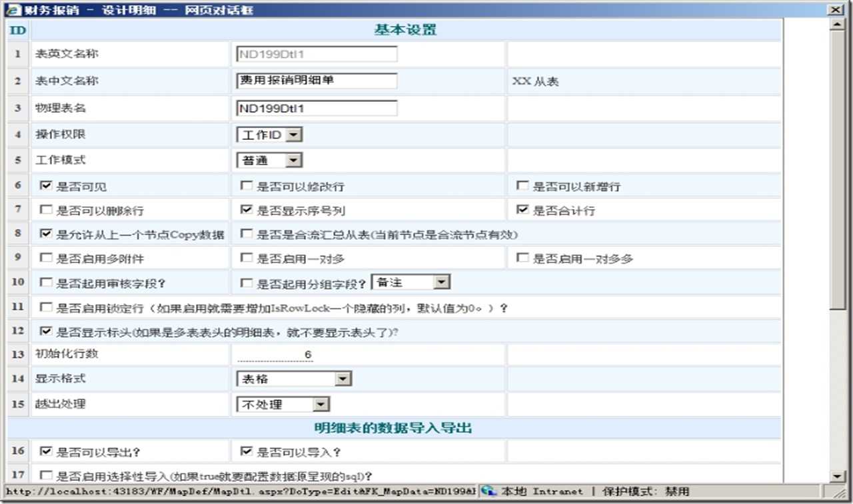Enable the 是否可以修改行 checkbox
Image resolution: width=853 pixels, height=504 pixels.
click(246, 186)
